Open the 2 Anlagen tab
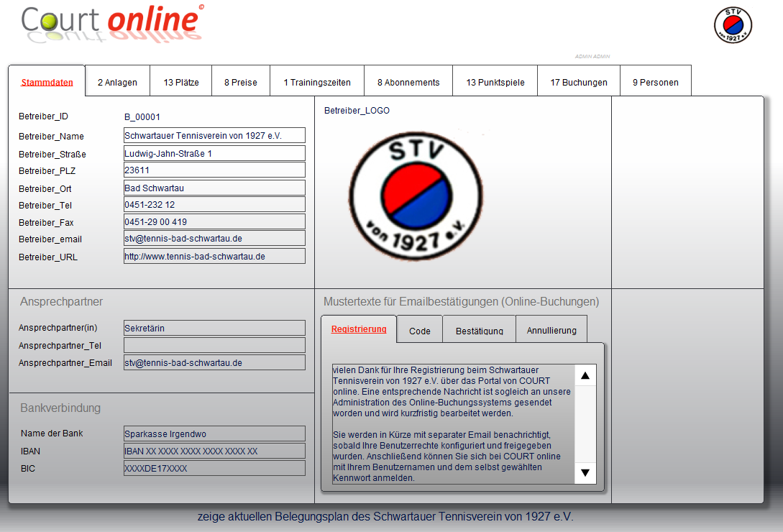The width and height of the screenshot is (783, 532). click(117, 83)
